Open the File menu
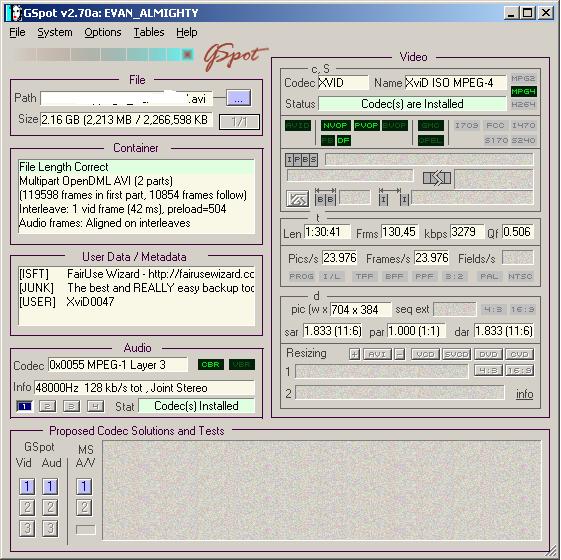This screenshot has height=560, width=561. coord(17,32)
